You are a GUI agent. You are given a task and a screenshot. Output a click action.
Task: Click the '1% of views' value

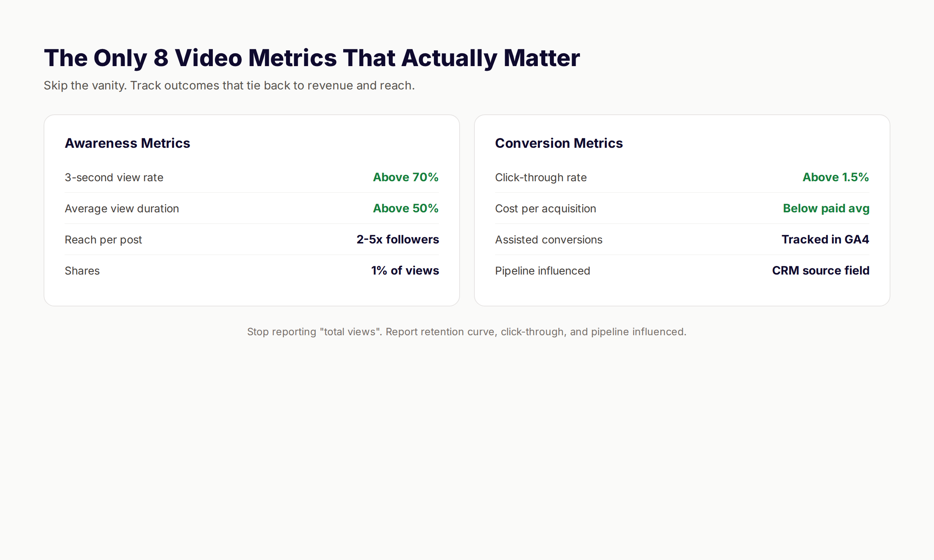pyautogui.click(x=405, y=271)
